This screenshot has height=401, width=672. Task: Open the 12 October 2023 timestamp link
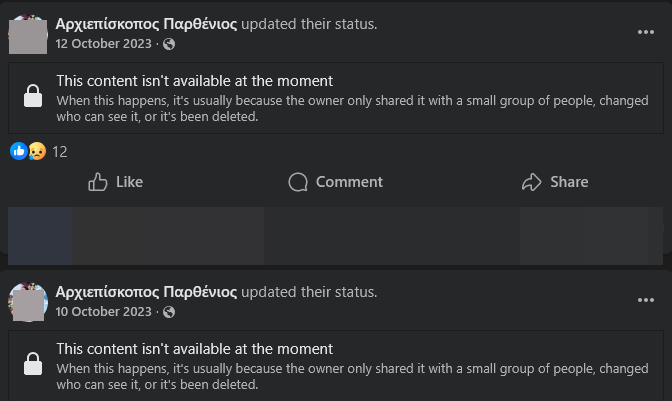click(x=104, y=44)
